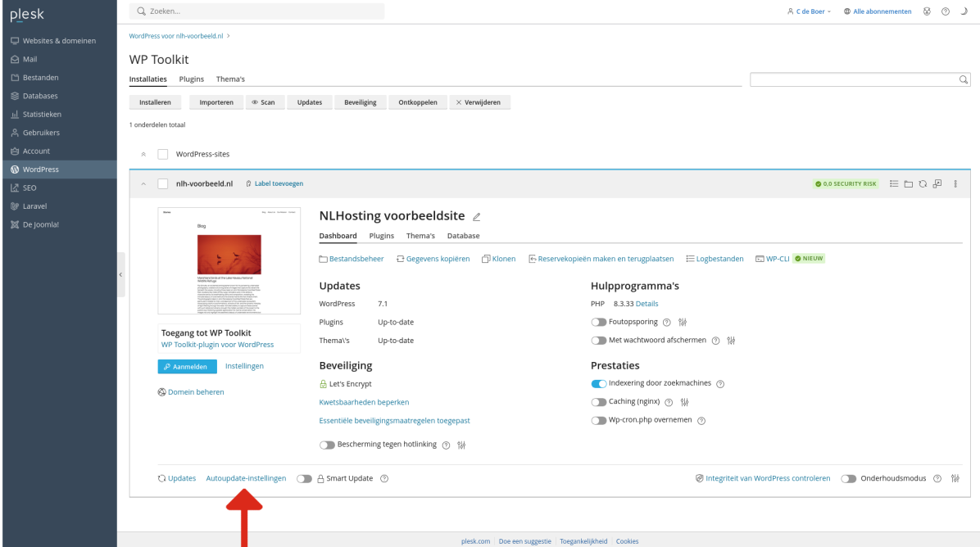Viewport: 980px width, 547px height.
Task: Disable Indexering door zoekmachines
Action: click(x=598, y=383)
